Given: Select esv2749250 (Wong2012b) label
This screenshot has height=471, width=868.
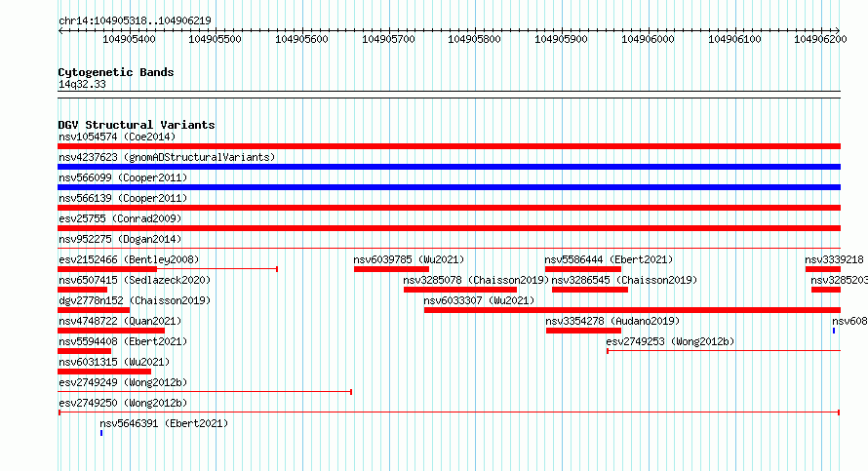Looking at the screenshot, I should (x=123, y=403).
